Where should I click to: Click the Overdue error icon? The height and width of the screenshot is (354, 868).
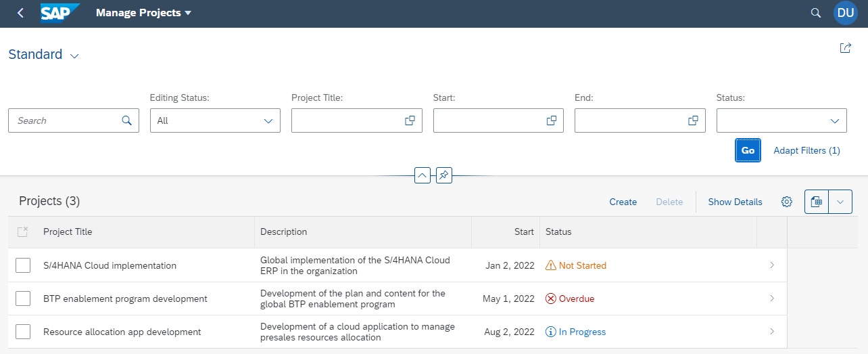[x=551, y=298]
